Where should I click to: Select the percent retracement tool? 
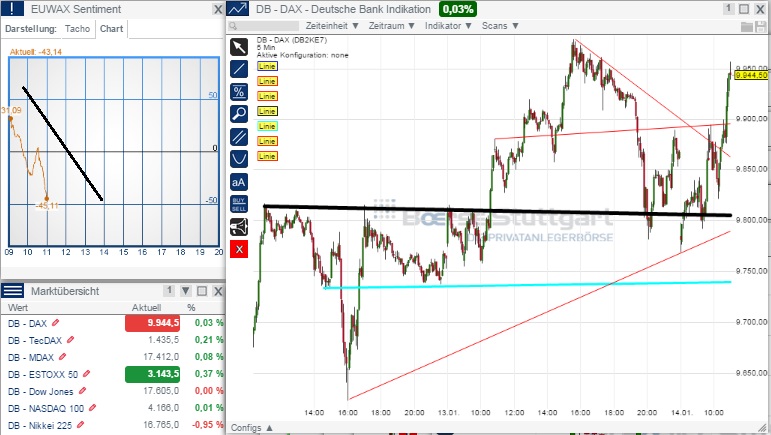pyautogui.click(x=239, y=91)
